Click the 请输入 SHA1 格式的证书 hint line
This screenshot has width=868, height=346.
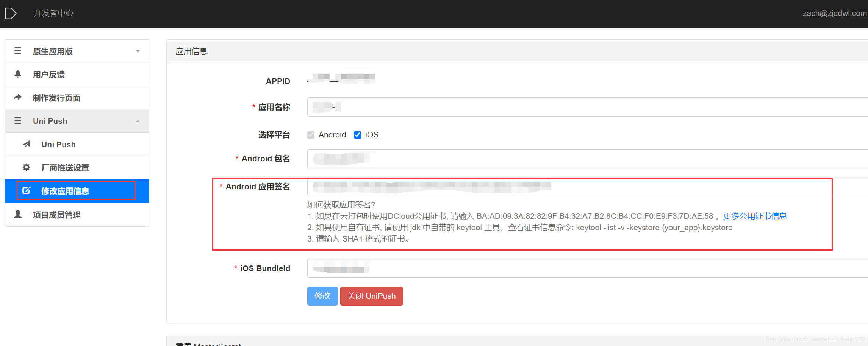pos(358,239)
